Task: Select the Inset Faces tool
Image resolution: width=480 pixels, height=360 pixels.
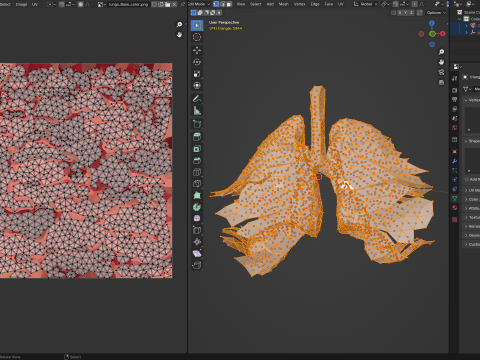Action: click(197, 149)
